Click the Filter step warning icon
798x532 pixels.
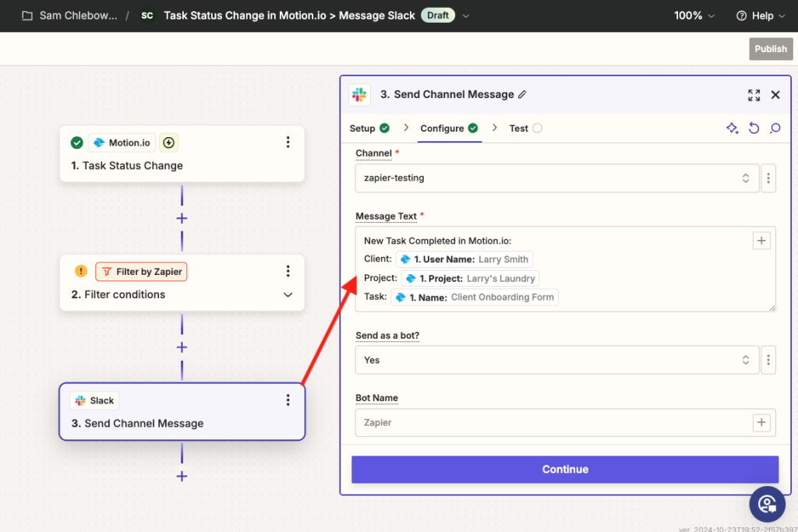pos(80,271)
